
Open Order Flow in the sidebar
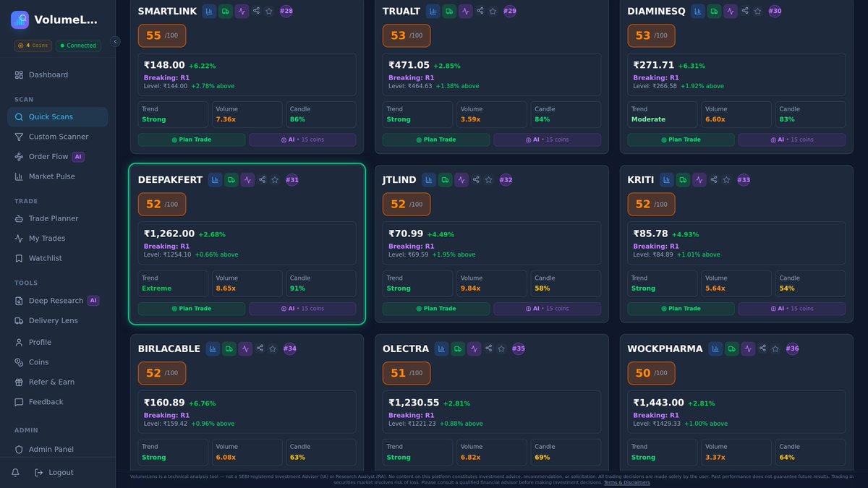pos(47,156)
